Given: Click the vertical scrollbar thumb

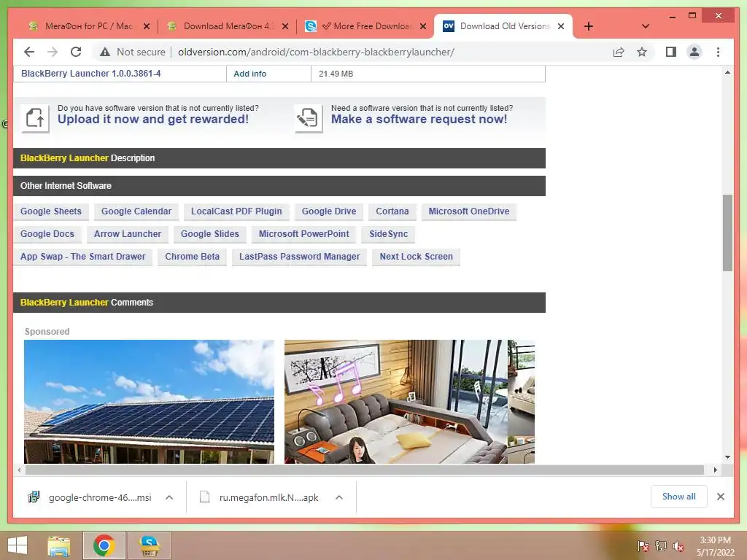Looking at the screenshot, I should click(727, 233).
